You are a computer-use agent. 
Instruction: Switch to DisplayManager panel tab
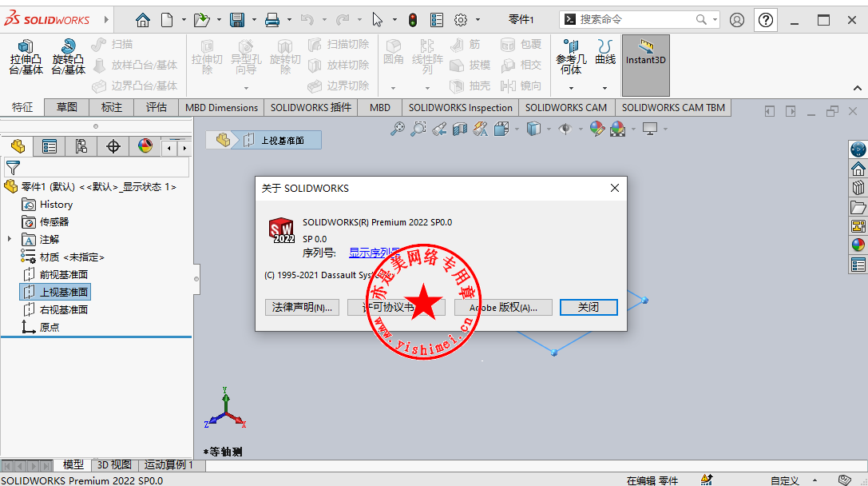[145, 146]
